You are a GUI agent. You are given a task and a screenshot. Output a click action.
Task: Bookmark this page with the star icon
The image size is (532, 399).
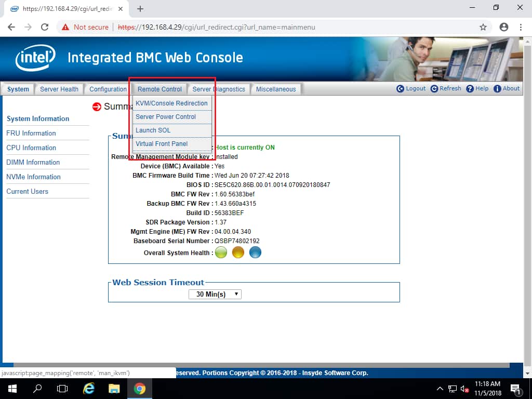click(483, 27)
